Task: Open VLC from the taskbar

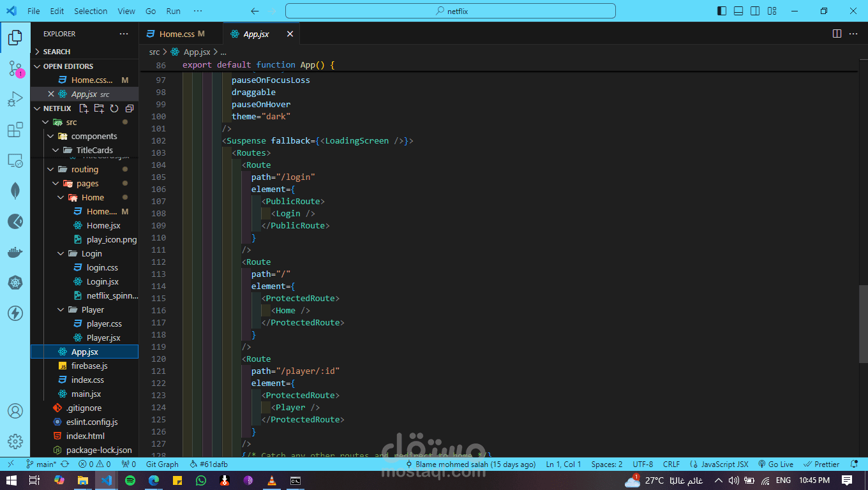Action: point(272,480)
